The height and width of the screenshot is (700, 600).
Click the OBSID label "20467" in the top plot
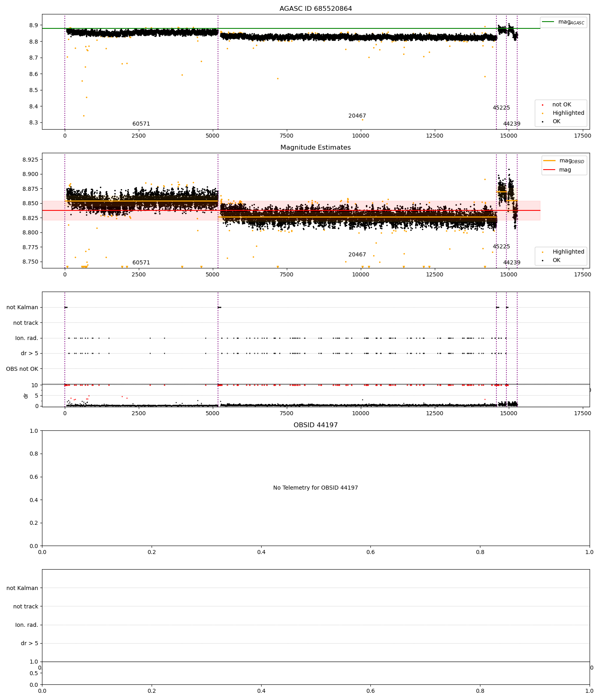[357, 116]
